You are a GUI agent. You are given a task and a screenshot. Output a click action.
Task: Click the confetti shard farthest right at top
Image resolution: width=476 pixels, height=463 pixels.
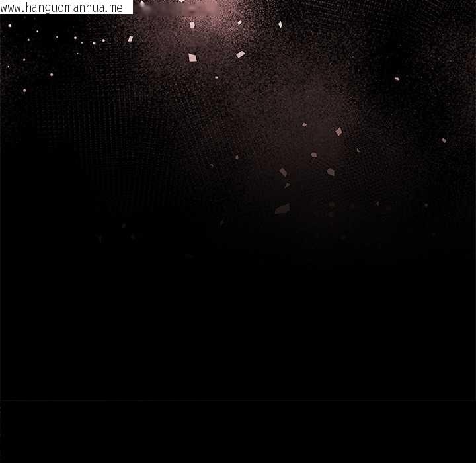click(x=280, y=24)
